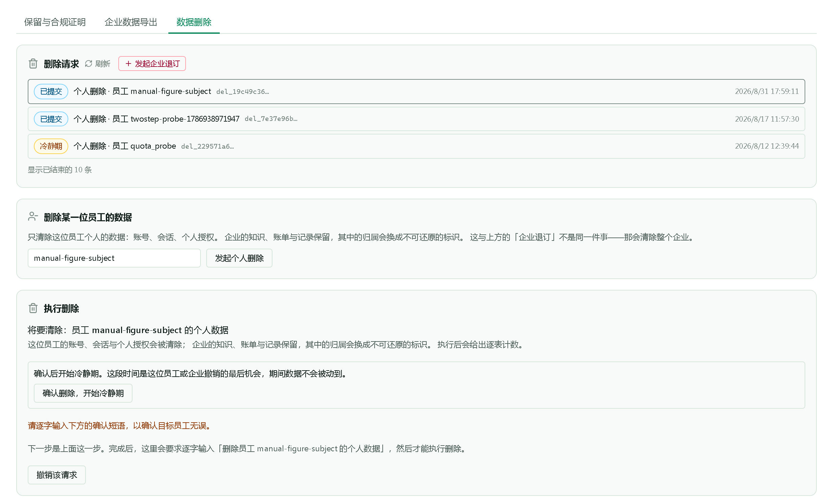The image size is (833, 504).
Task: Click timestamp 2026/8/17 11:57:30
Action: [x=767, y=119]
